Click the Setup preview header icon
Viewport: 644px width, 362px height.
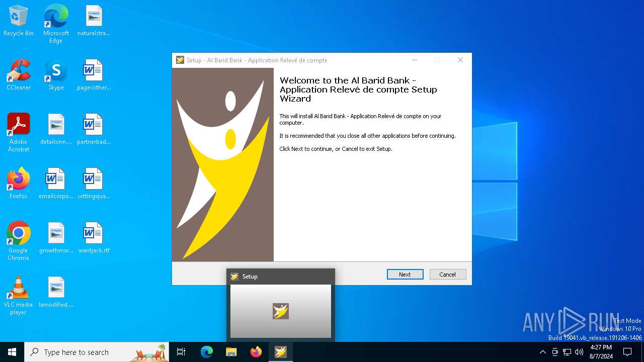234,277
